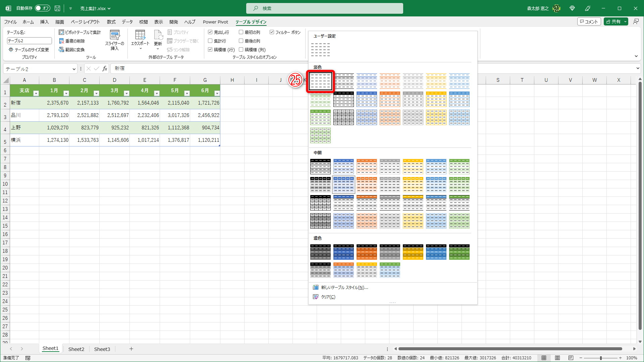Switch to Page Break Preview view icon
644x362 pixels.
571,358
